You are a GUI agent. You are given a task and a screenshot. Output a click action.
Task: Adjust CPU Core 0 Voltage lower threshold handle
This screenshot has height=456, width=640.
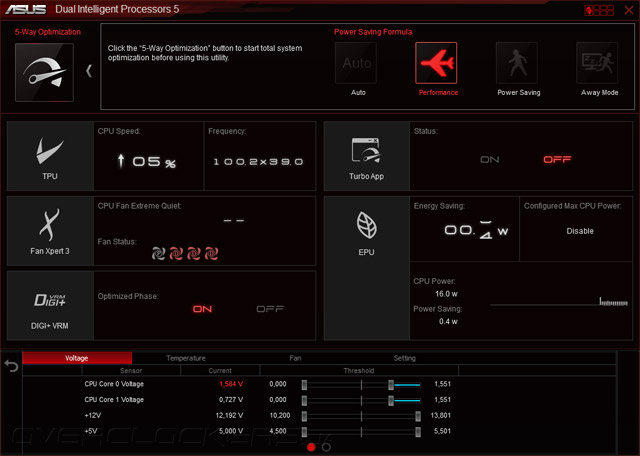(x=304, y=385)
